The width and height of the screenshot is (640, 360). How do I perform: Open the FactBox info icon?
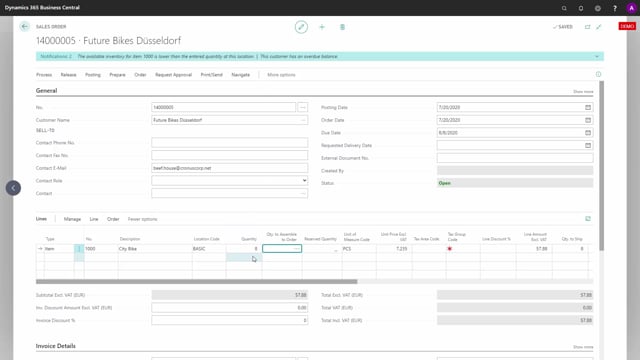598,74
